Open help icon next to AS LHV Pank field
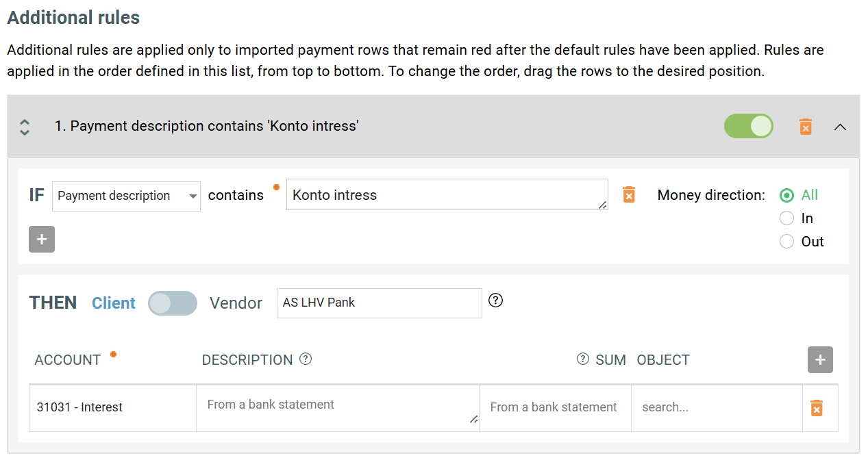The image size is (868, 460). tap(495, 301)
